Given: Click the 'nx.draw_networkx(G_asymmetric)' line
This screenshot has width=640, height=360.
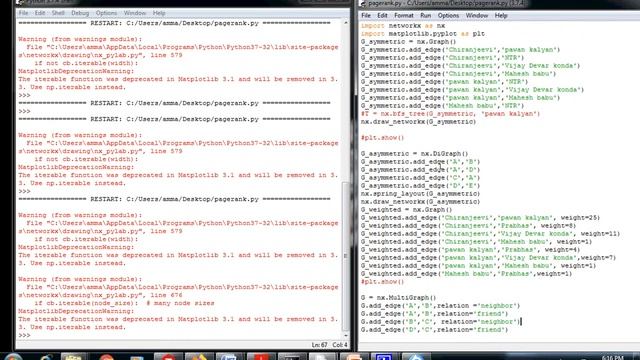Looking at the screenshot, I should coord(420,202).
